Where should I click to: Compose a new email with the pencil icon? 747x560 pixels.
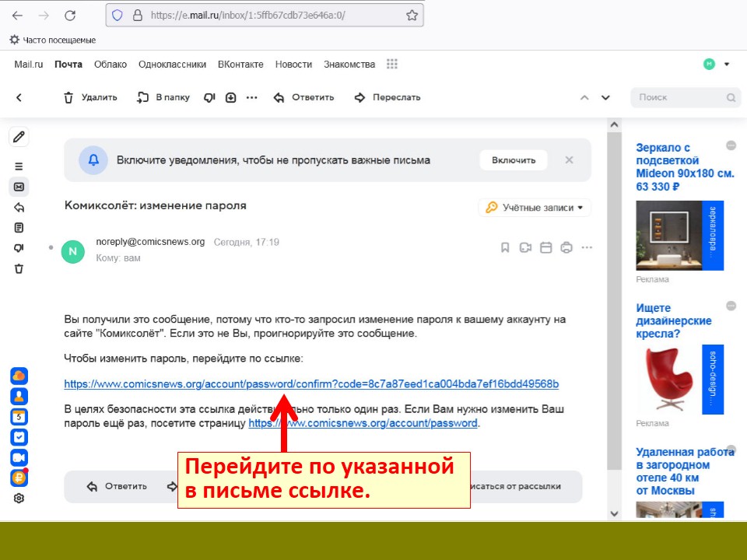pos(19,137)
